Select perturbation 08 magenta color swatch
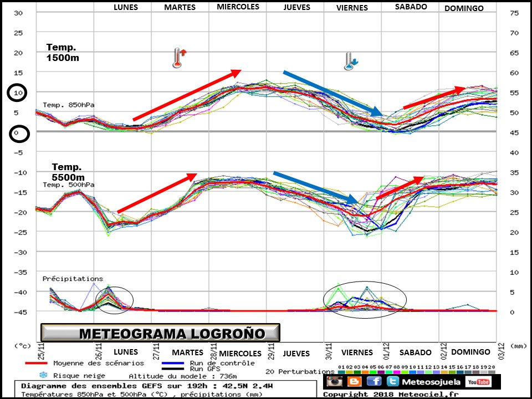 pos(397,372)
